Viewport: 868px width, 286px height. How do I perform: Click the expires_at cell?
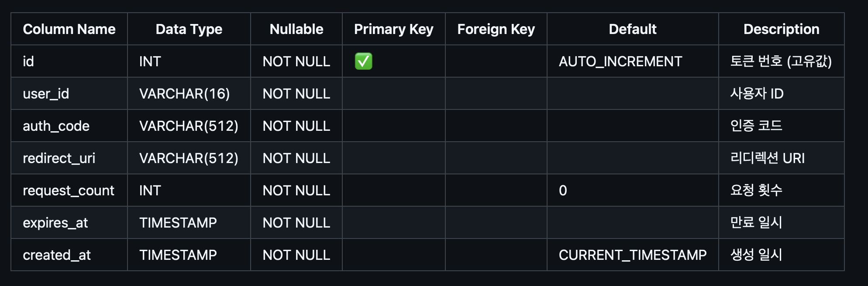(55, 223)
